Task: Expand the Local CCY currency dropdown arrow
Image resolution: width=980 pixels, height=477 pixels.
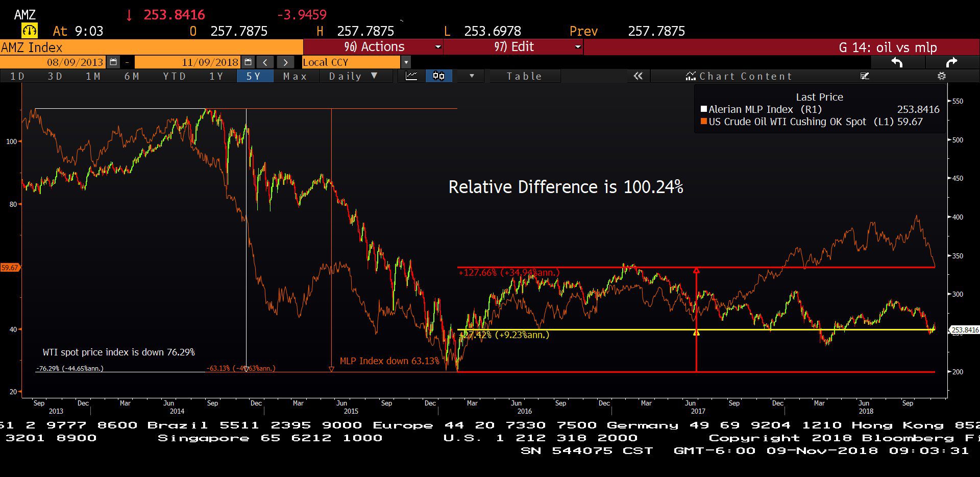Action: 406,62
